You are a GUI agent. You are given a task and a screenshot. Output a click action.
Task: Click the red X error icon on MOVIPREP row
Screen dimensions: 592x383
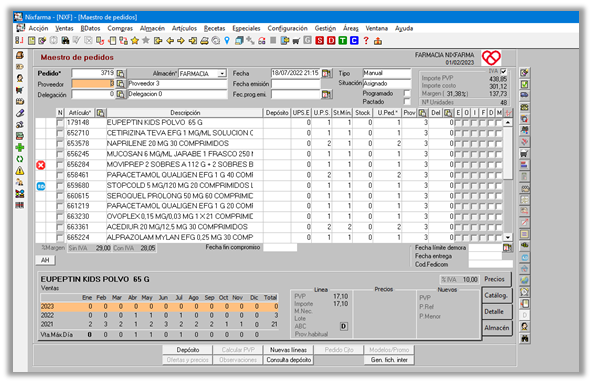click(41, 165)
